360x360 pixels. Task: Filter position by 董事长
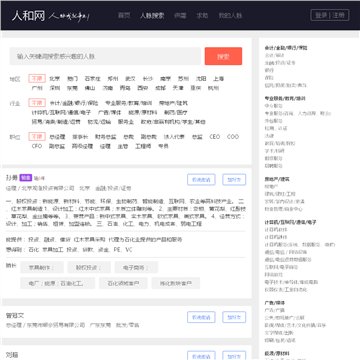pyautogui.click(x=80, y=137)
